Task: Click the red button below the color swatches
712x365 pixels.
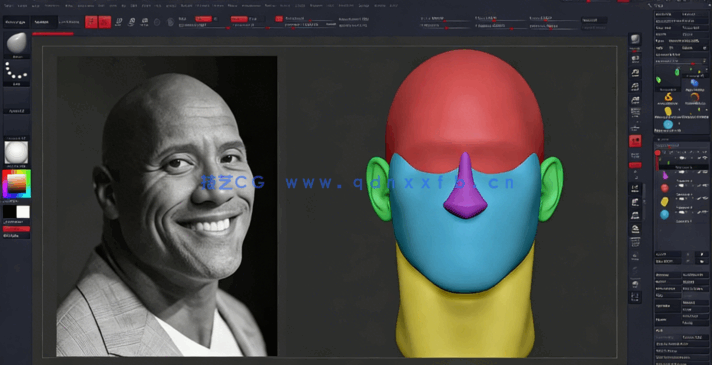Action: [x=16, y=229]
